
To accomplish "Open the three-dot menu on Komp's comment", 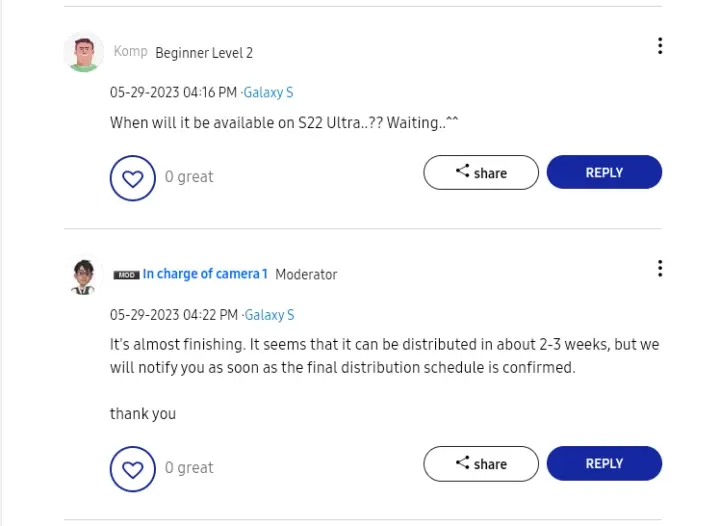I will point(660,46).
